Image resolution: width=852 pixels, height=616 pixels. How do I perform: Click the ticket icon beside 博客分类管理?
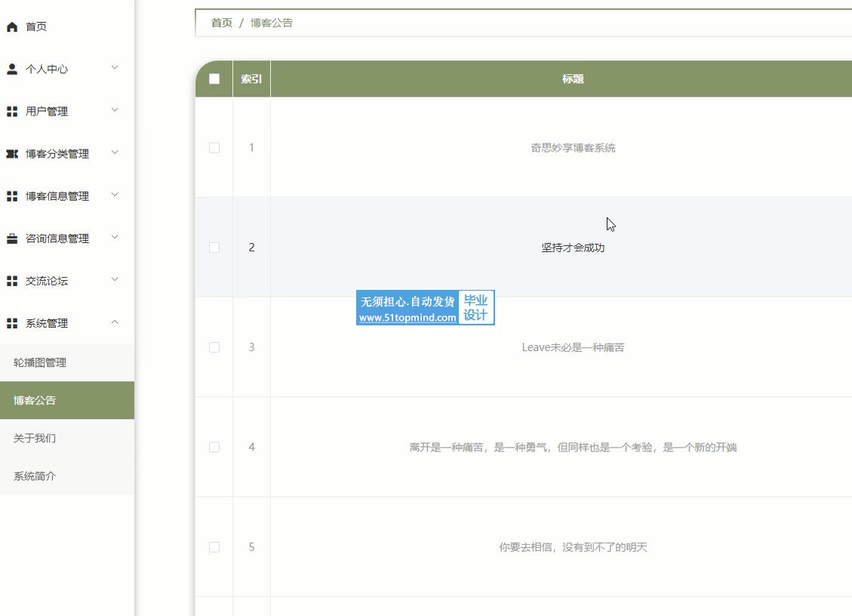point(12,154)
